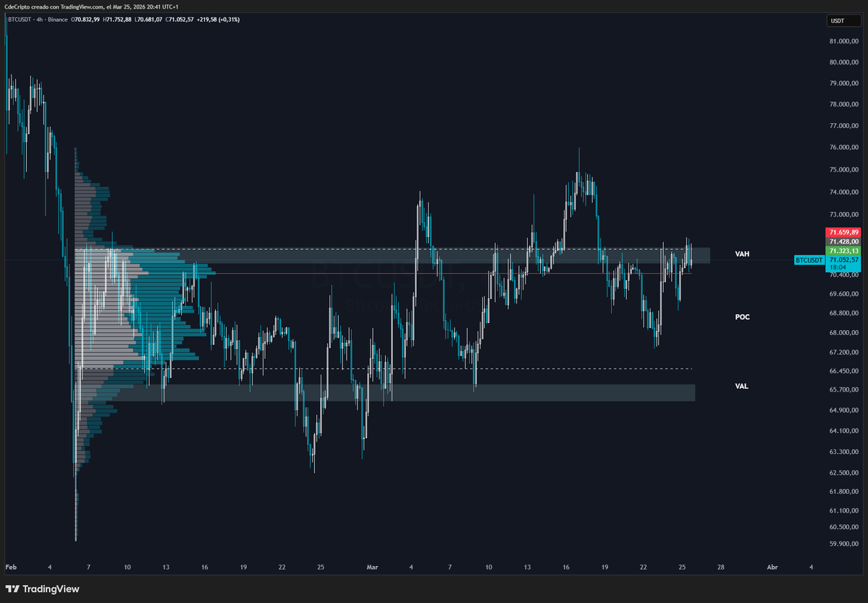
Task: Click the 78.000,00 price axis label
Action: pos(843,104)
